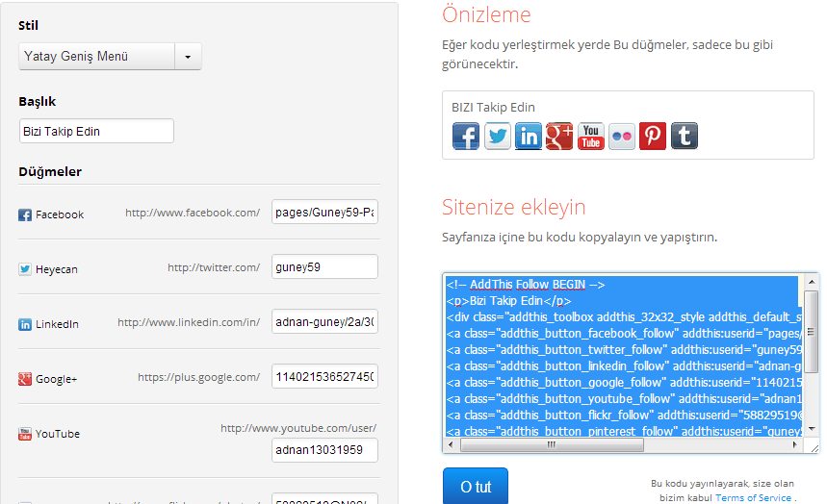
Task: Click the code area scroll up arrow
Action: (x=812, y=282)
